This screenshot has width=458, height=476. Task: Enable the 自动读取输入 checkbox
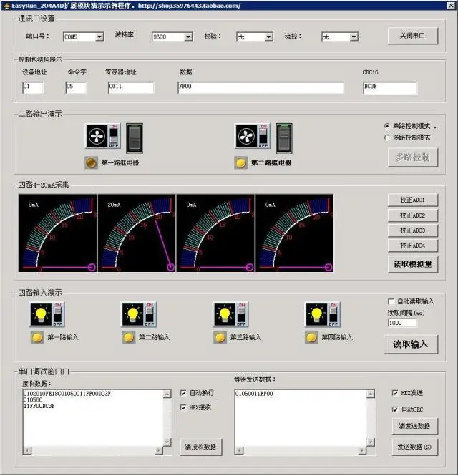click(x=391, y=301)
